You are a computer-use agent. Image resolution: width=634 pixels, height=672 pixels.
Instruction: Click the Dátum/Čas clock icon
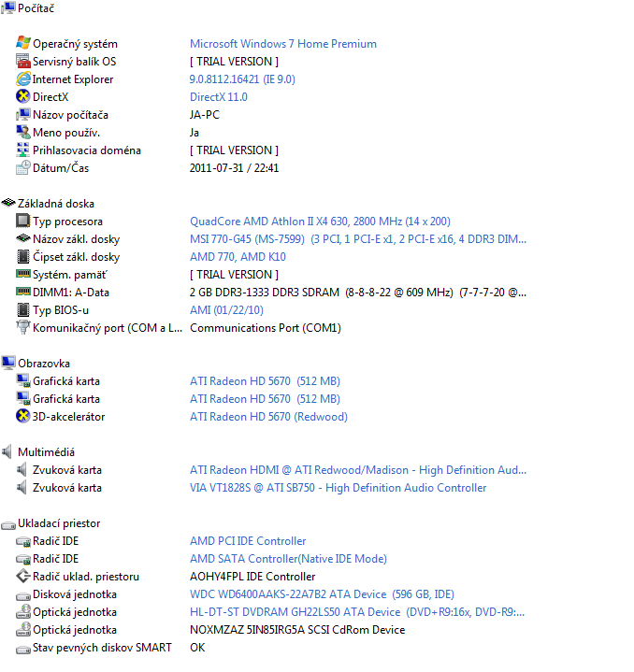(23, 168)
